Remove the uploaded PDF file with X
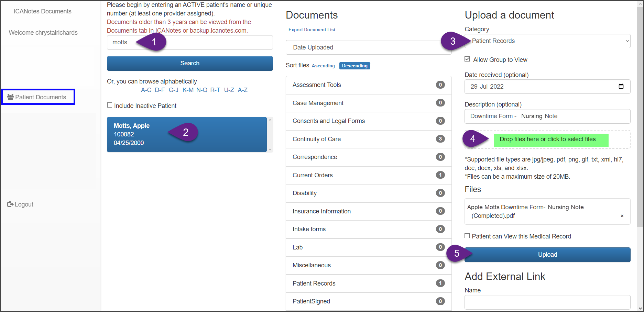The height and width of the screenshot is (312, 644). pyautogui.click(x=622, y=216)
